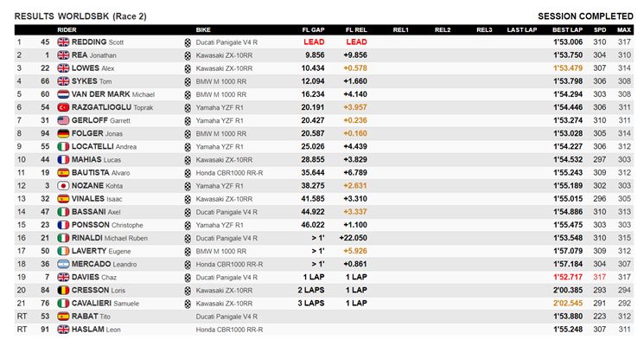Click the Turkish flag next to RAZGATLIOGLU

point(63,107)
